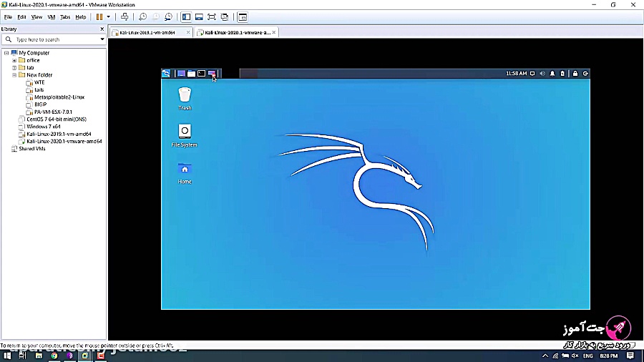Image resolution: width=644 pixels, height=362 pixels.
Task: Open the power options dropdown arrow
Action: pyautogui.click(x=109, y=17)
